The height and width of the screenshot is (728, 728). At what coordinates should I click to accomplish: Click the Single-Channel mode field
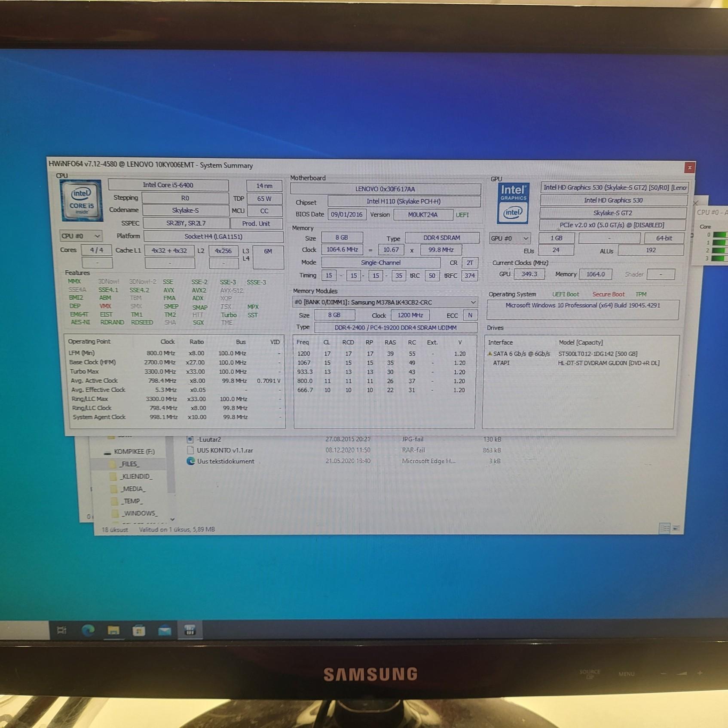tap(381, 263)
